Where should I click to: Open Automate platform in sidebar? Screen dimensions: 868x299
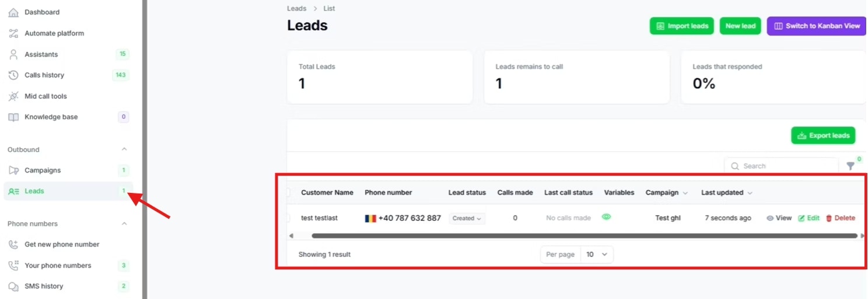[x=54, y=33]
